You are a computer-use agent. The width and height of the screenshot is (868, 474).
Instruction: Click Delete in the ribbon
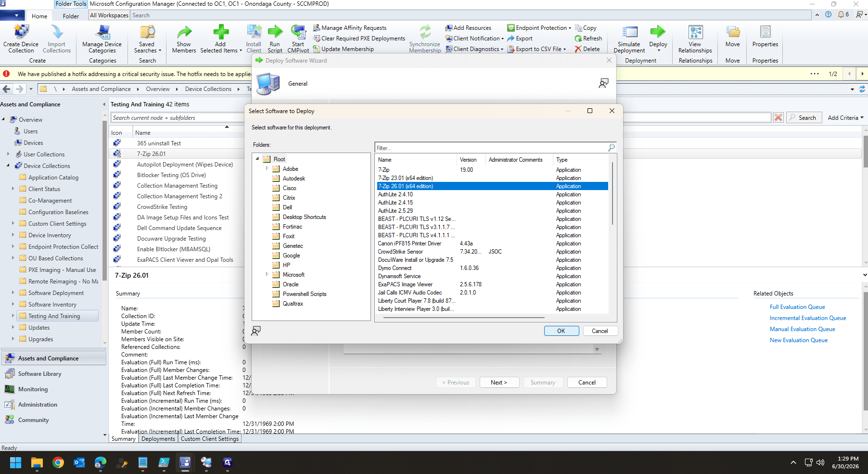[587, 49]
